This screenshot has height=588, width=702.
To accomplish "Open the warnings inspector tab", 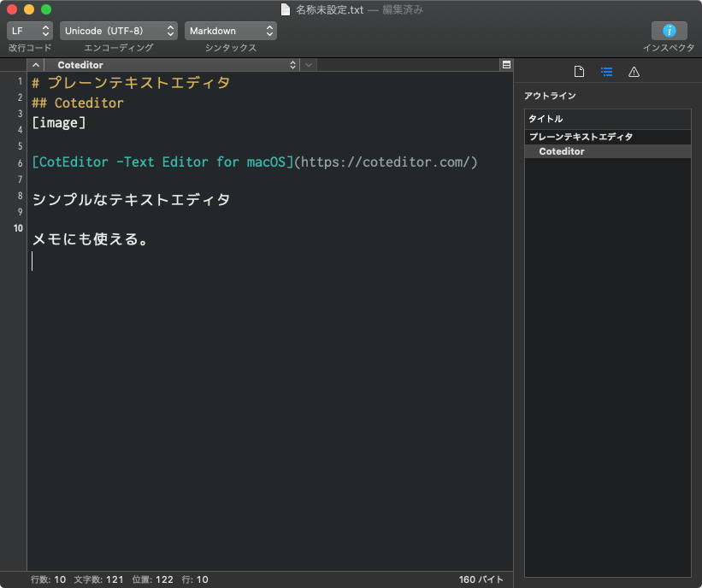I will (x=634, y=72).
